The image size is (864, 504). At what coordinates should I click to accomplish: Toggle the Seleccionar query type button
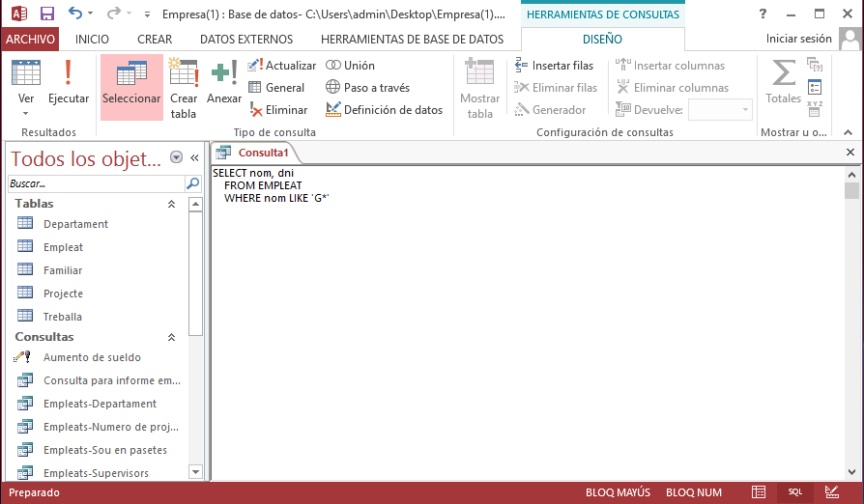click(131, 87)
